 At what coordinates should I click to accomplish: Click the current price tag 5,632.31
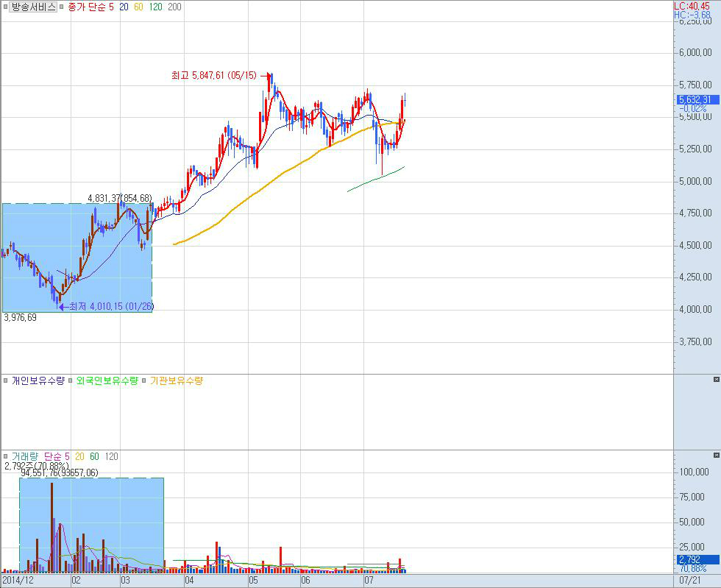click(x=696, y=100)
